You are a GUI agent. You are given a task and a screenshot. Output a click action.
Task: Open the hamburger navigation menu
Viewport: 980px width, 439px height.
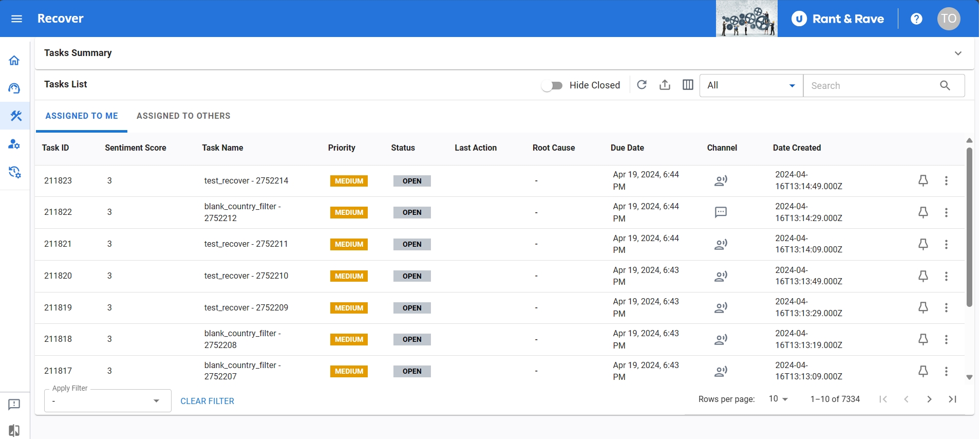coord(16,19)
